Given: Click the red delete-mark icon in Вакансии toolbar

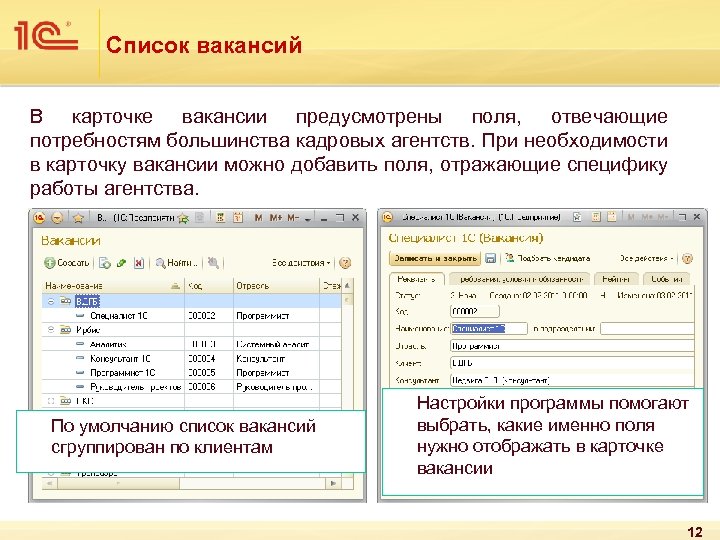Looking at the screenshot, I should coord(139,263).
